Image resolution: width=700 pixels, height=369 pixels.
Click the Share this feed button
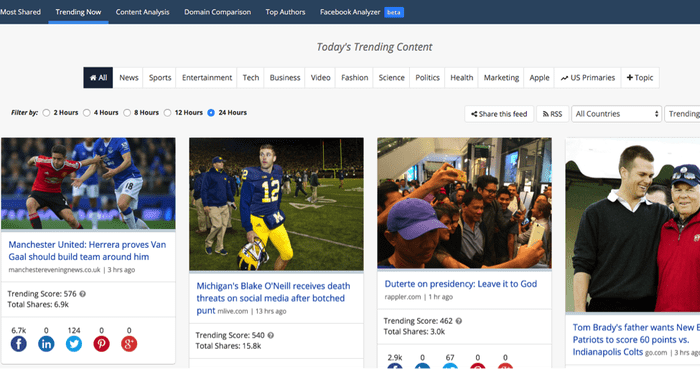click(x=499, y=114)
